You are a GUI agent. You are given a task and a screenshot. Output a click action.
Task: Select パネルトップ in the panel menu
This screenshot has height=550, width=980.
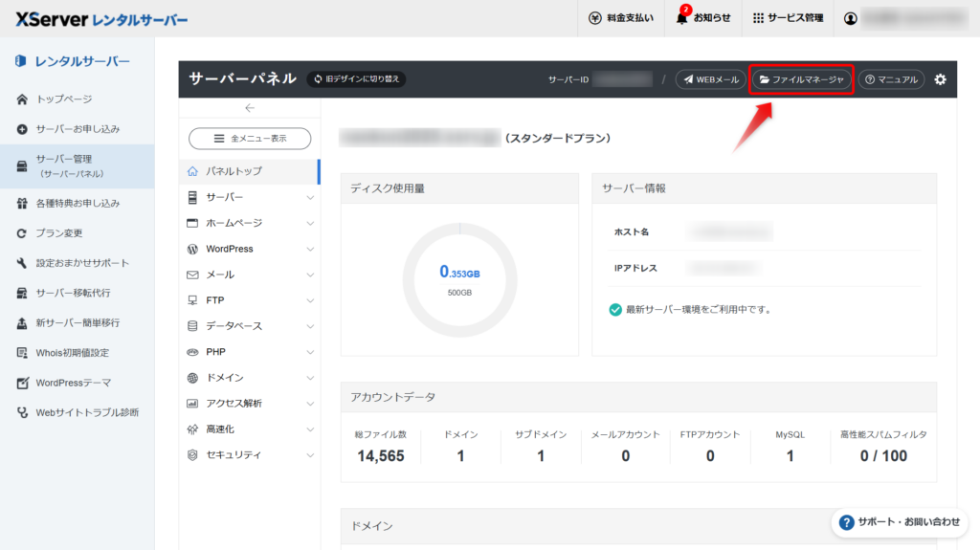pyautogui.click(x=234, y=171)
